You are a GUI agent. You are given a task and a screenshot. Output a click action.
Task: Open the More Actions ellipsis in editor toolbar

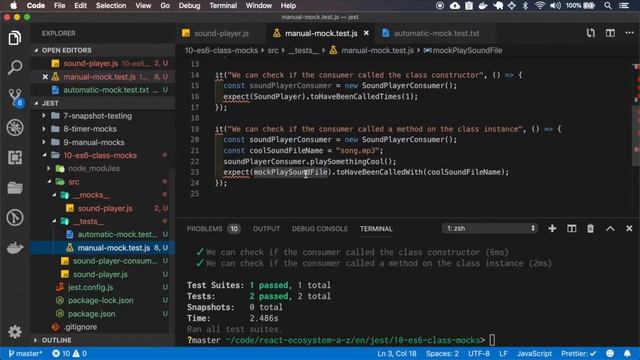629,33
